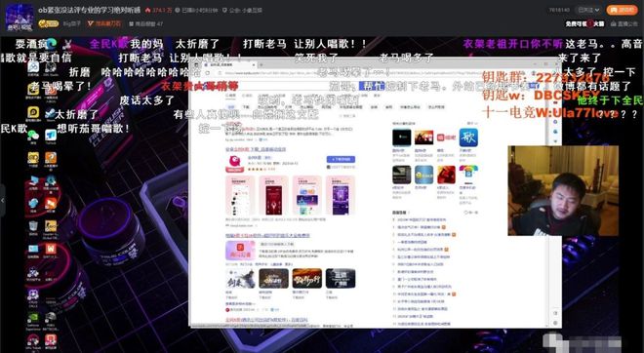Open the blue ToDesk desktop shortcut
This screenshot has width=644, height=353.
pos(51,136)
